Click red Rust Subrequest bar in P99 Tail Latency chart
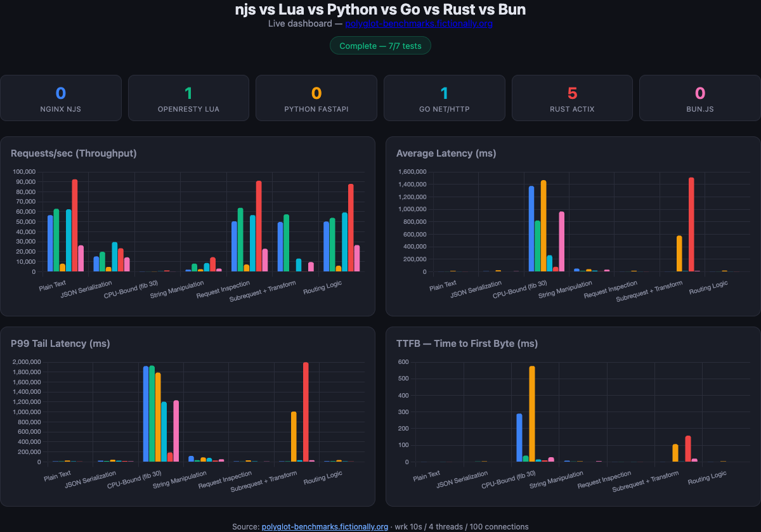This screenshot has height=532, width=761. [306, 412]
